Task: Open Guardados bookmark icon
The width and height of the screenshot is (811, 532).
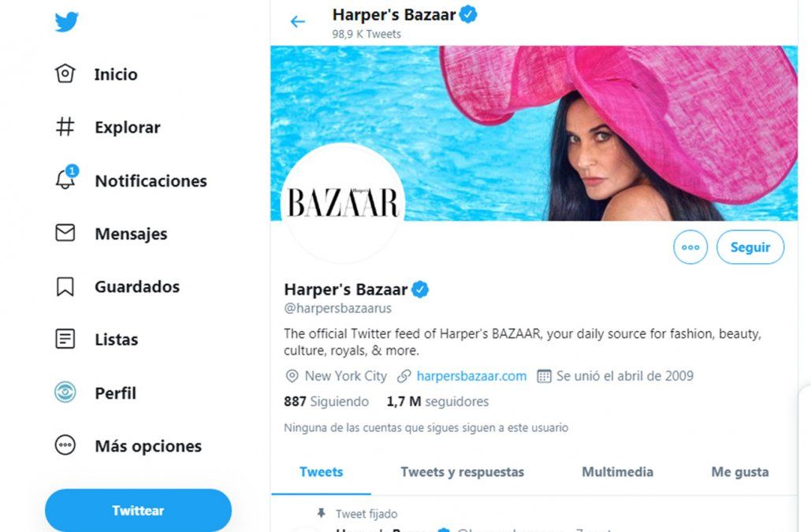Action: click(x=65, y=286)
